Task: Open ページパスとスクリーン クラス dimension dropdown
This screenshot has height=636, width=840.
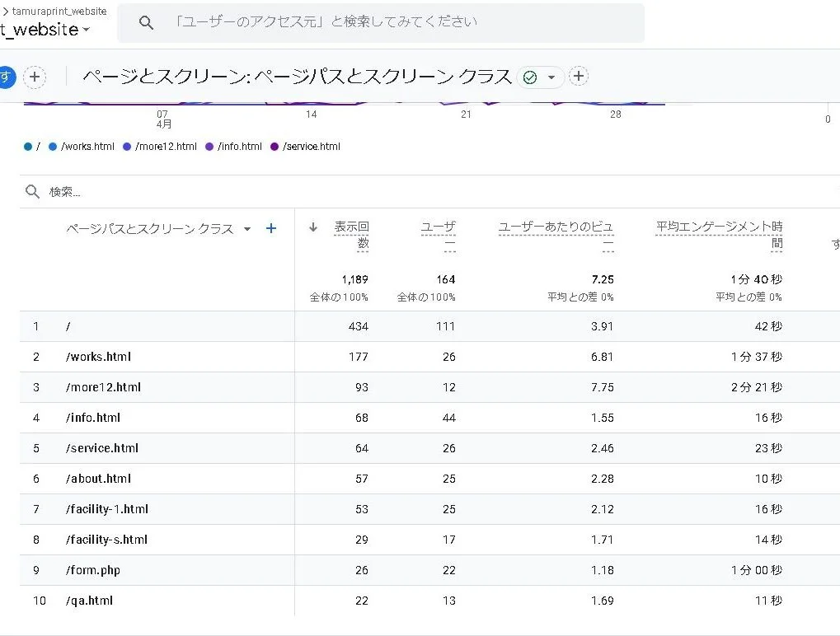Action: click(246, 230)
